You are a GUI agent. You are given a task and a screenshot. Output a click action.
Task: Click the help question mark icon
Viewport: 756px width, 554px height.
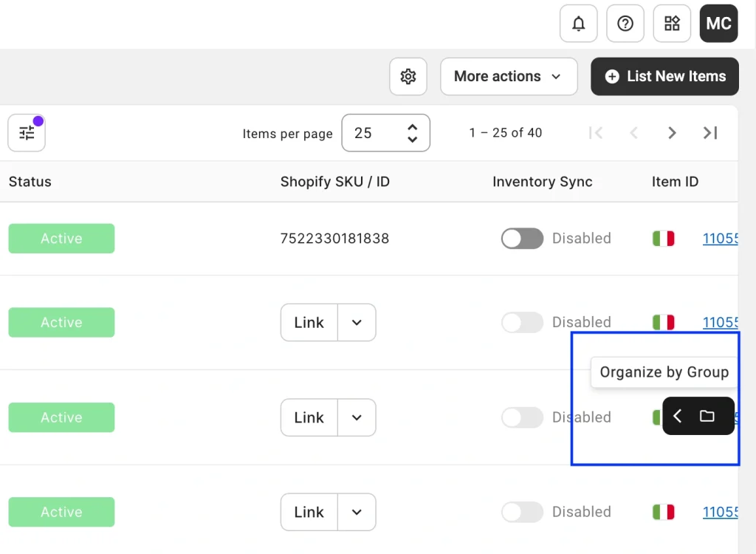[x=625, y=24]
